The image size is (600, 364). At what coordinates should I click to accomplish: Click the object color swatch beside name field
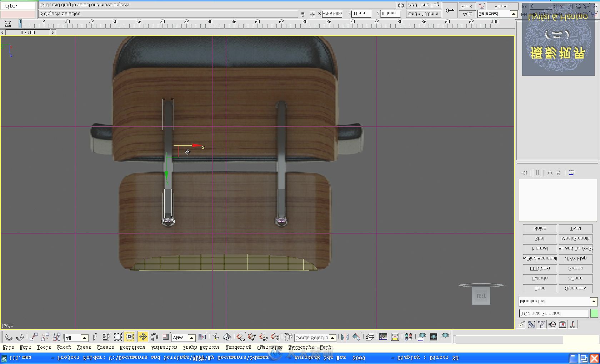coord(594,313)
